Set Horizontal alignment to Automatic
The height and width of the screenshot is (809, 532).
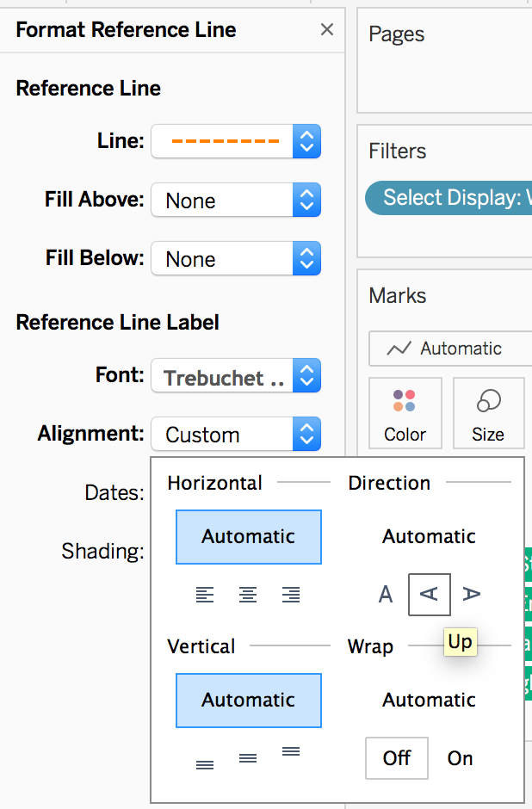coord(248,536)
